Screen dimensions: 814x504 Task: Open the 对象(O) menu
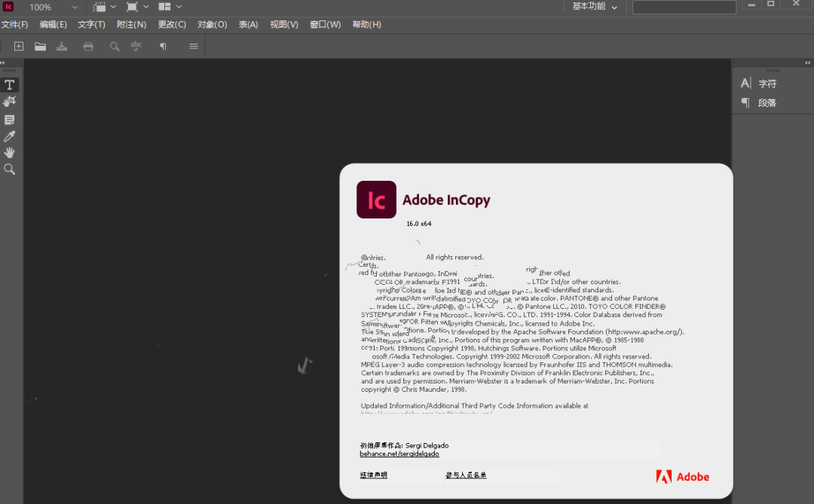(213, 24)
